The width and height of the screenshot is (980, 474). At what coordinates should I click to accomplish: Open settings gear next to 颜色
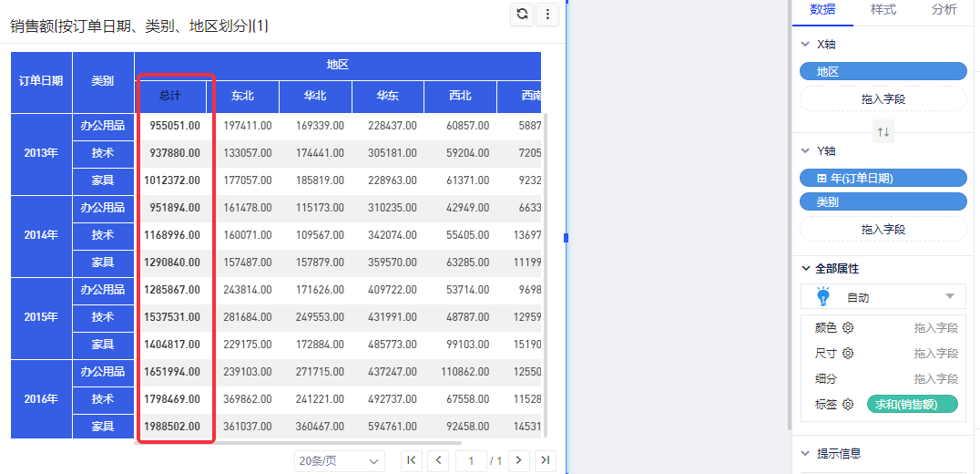tap(848, 328)
